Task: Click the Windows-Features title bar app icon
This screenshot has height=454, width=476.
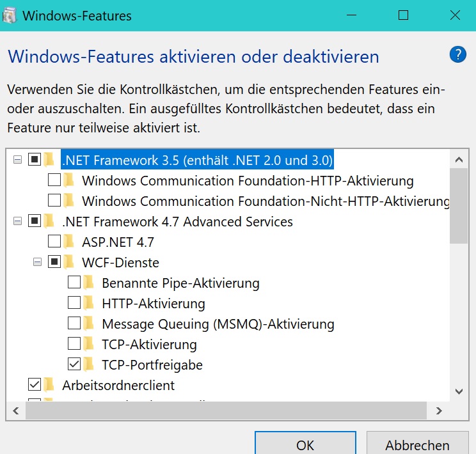Action: coord(9,15)
